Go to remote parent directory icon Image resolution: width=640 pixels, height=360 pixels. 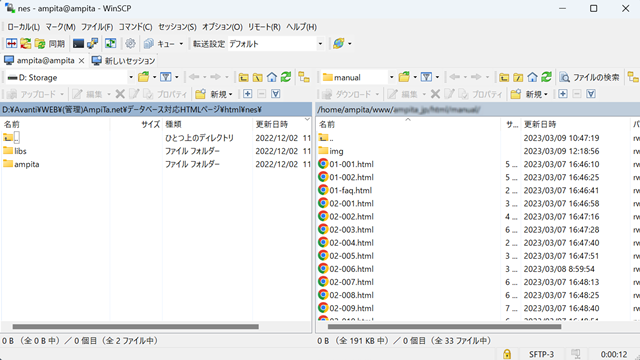[504, 77]
